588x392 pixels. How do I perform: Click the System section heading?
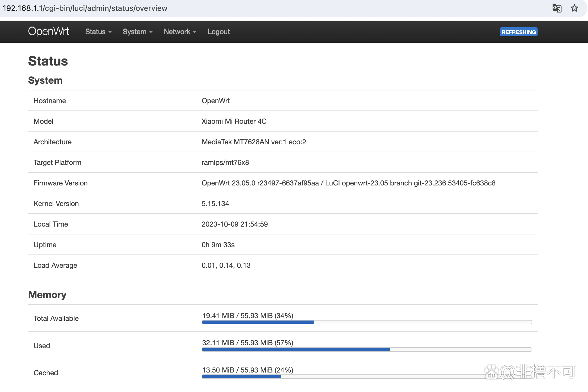45,80
